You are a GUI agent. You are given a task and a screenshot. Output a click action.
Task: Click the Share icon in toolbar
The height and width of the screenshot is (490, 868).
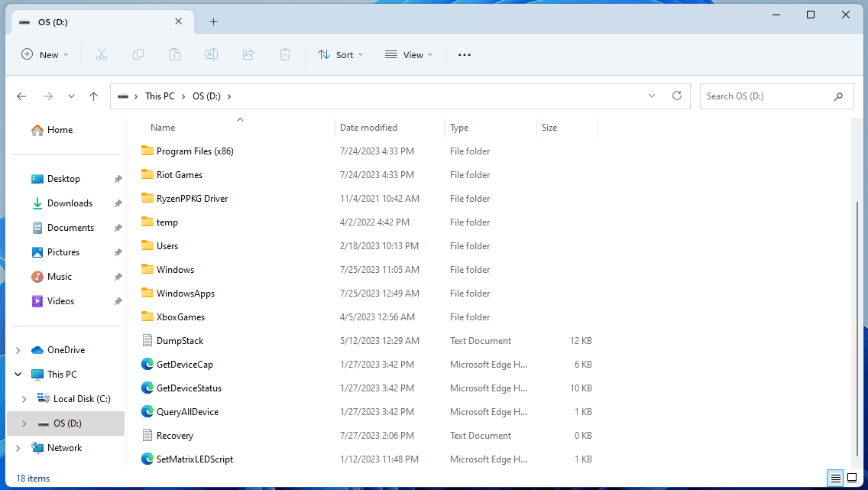pos(248,54)
